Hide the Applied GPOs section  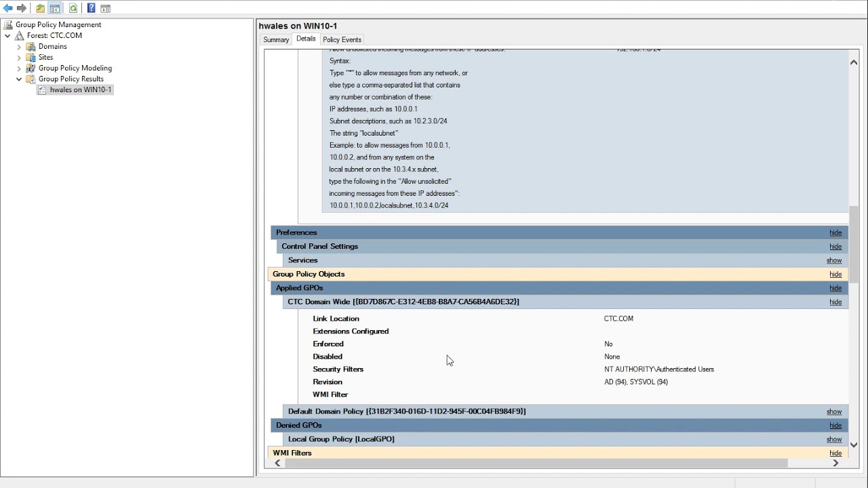pyautogui.click(x=835, y=288)
